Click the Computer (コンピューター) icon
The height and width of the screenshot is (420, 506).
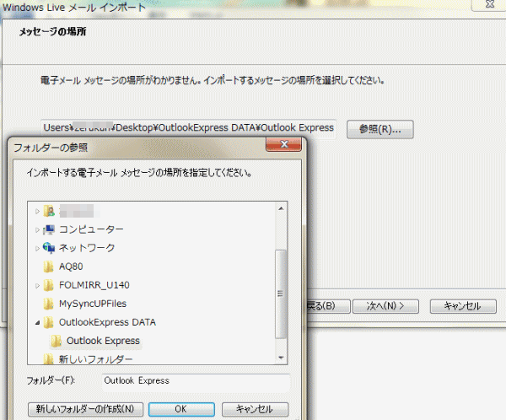tap(49, 229)
